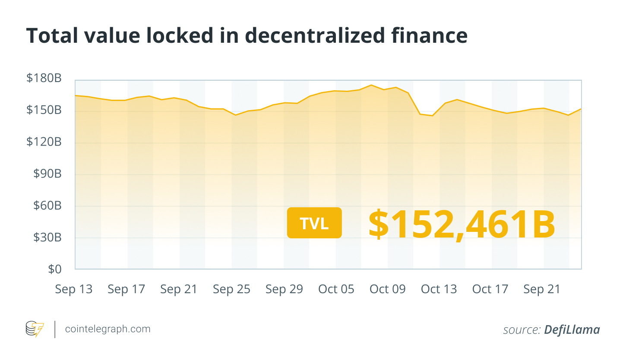Screen dimensions: 626x364
Task: Select the $30B y-axis label
Action: [x=47, y=237]
